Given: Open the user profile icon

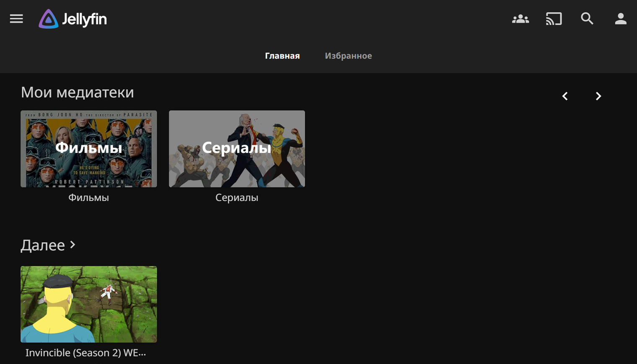Looking at the screenshot, I should click(621, 19).
